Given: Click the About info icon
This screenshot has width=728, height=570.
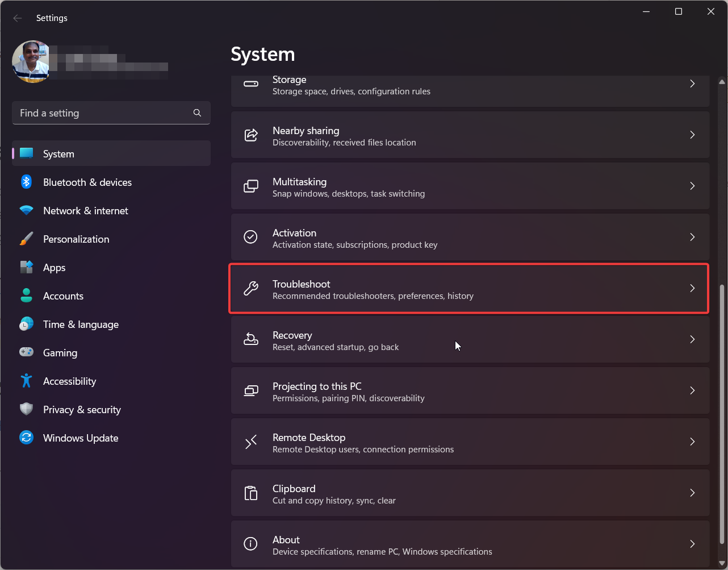Looking at the screenshot, I should 250,544.
